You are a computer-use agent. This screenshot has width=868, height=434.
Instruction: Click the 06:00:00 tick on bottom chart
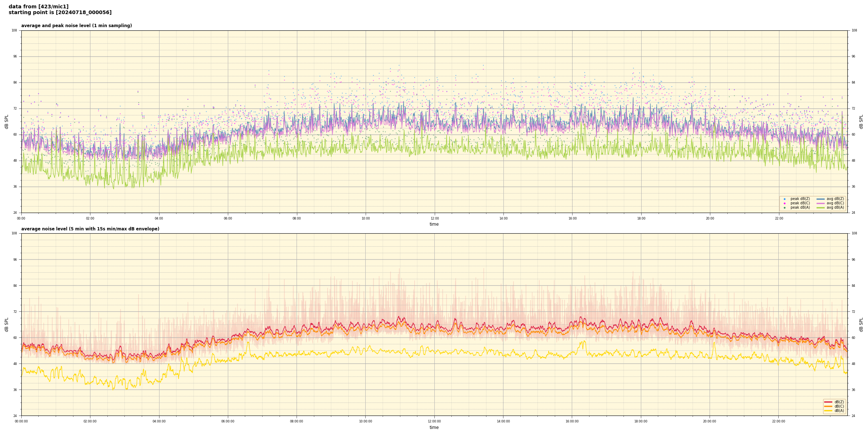click(228, 421)
